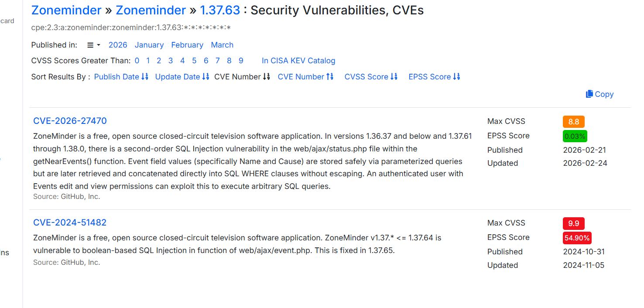Filter CVSS scores greater than 9

(241, 61)
